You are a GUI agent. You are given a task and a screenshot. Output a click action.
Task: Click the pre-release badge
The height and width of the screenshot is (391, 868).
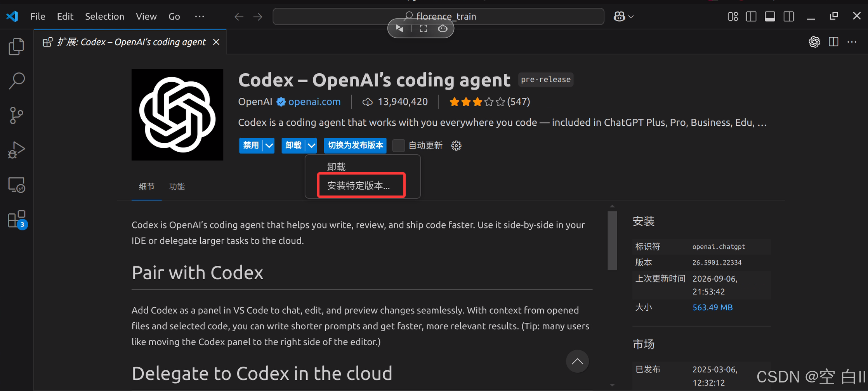(x=546, y=80)
